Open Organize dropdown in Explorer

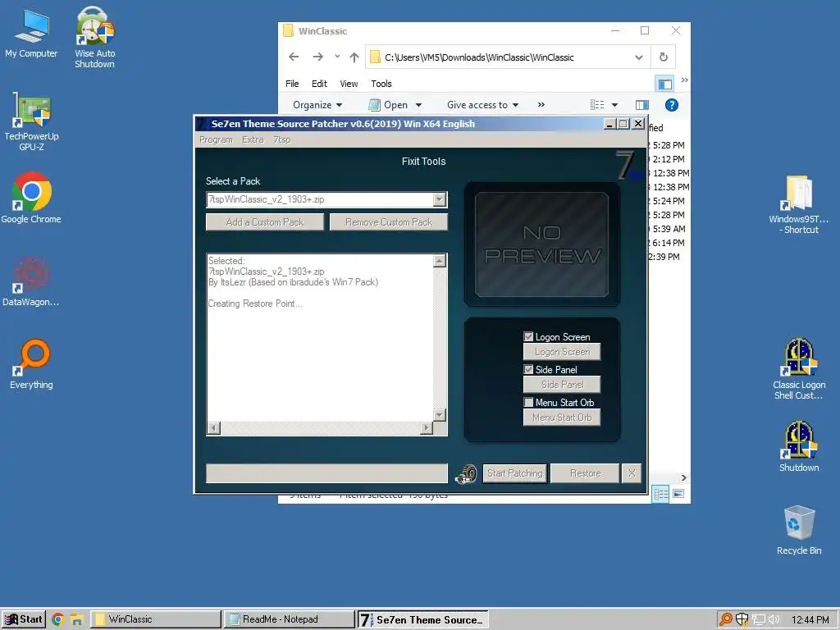coord(317,105)
